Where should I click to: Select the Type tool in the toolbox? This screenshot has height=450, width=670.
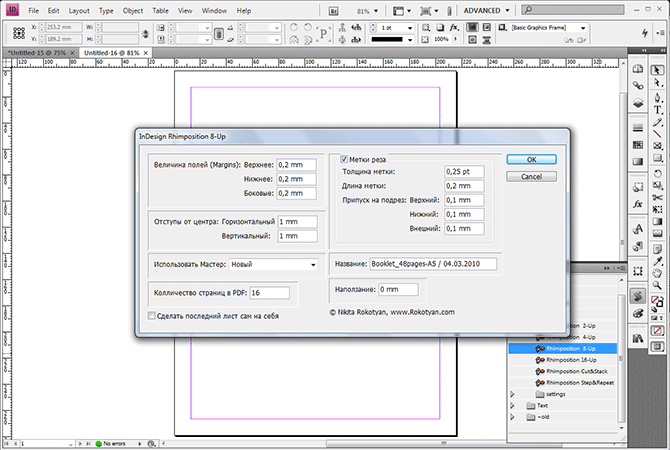pos(660,110)
